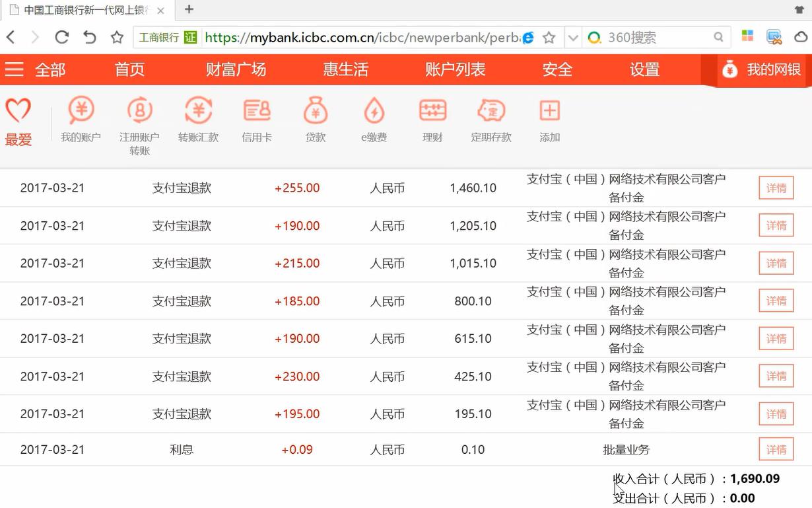Open 我的网银 section
This screenshot has height=508, width=812.
(x=761, y=69)
